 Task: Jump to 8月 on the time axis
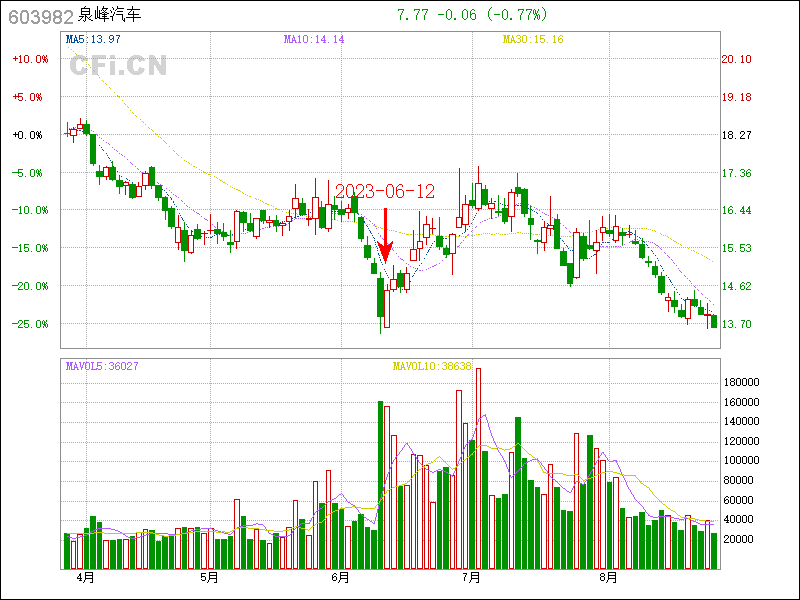pos(608,578)
